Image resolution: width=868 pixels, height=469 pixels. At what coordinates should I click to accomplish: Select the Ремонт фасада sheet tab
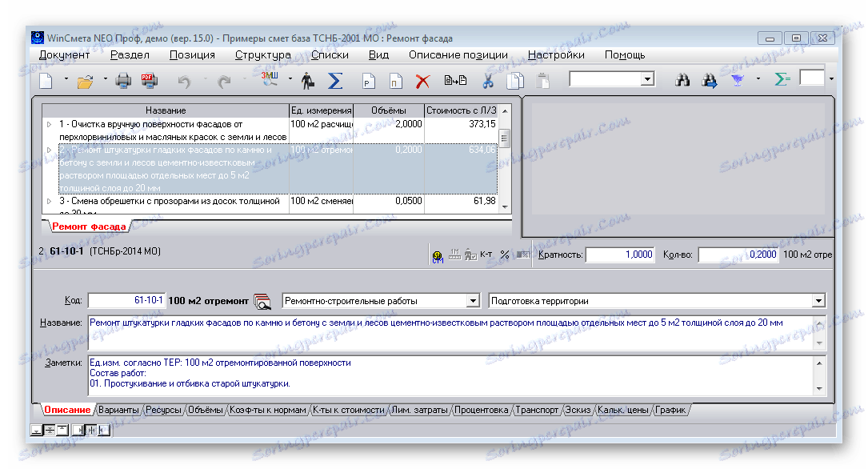click(x=89, y=226)
